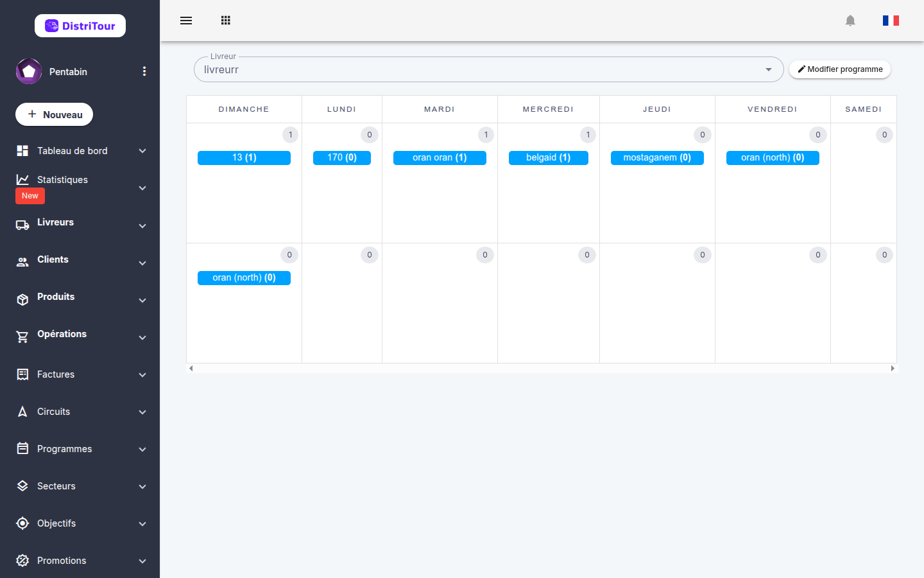The image size is (924, 578).
Task: Click the MERCREDI column header
Action: 549,109
